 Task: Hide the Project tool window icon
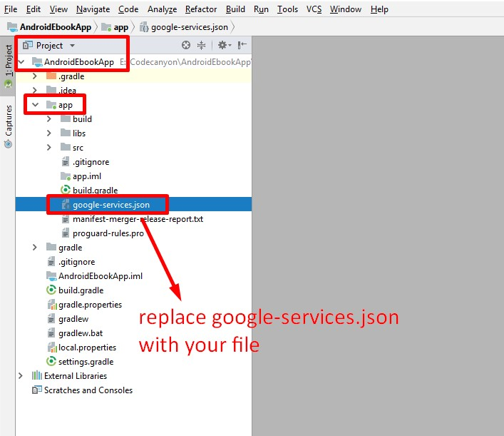[x=242, y=45]
